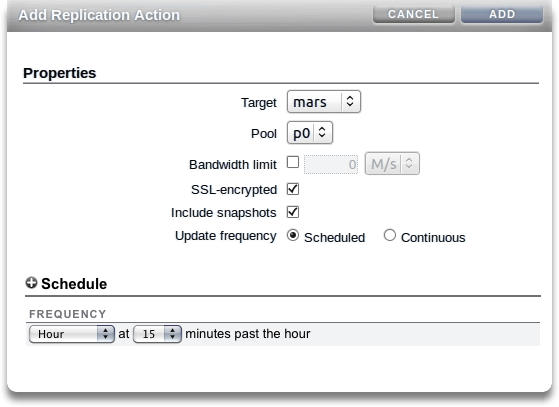Image resolution: width=559 pixels, height=407 pixels.
Task: Click the ADD button
Action: pyautogui.click(x=502, y=14)
